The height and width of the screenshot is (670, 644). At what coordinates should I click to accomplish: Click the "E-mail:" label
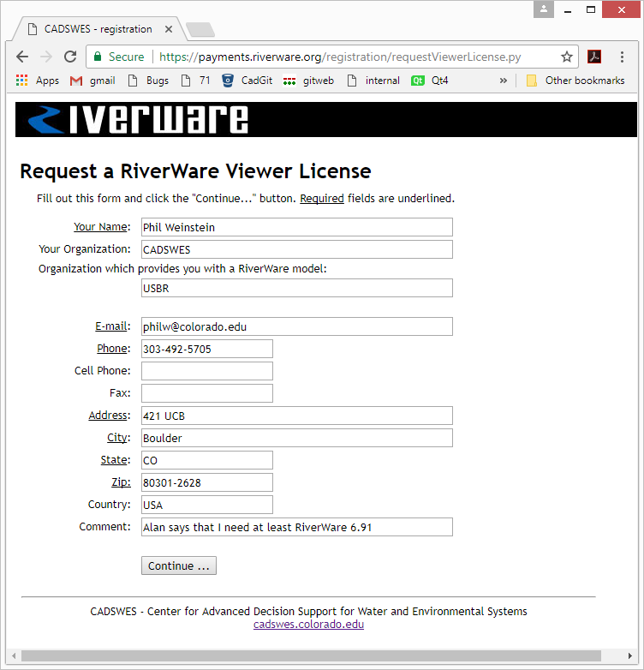113,326
